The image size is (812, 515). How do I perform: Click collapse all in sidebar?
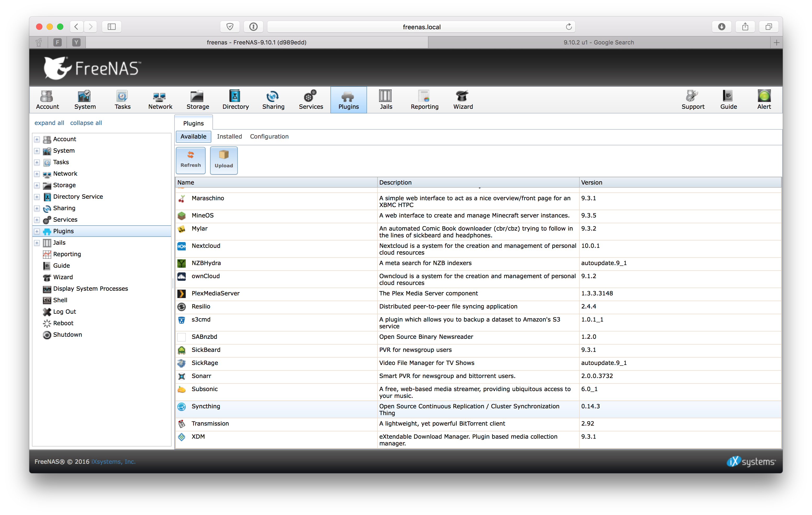(85, 122)
